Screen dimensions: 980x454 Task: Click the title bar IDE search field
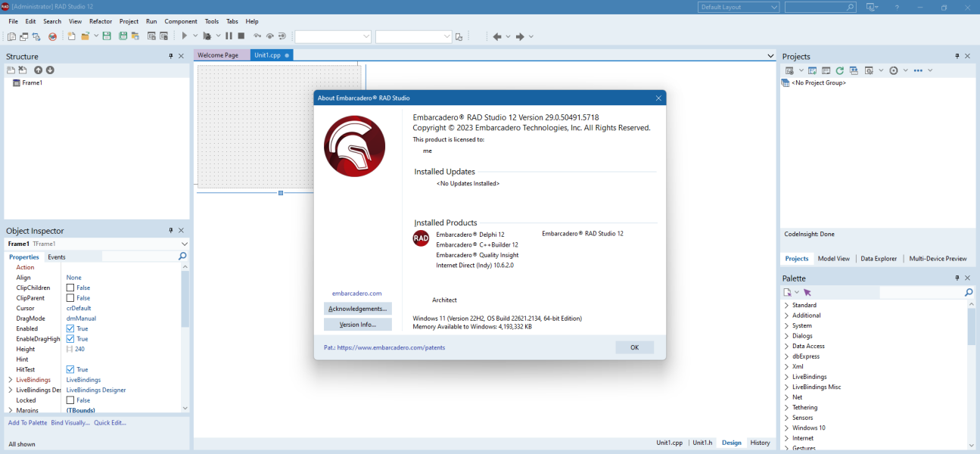(x=820, y=7)
